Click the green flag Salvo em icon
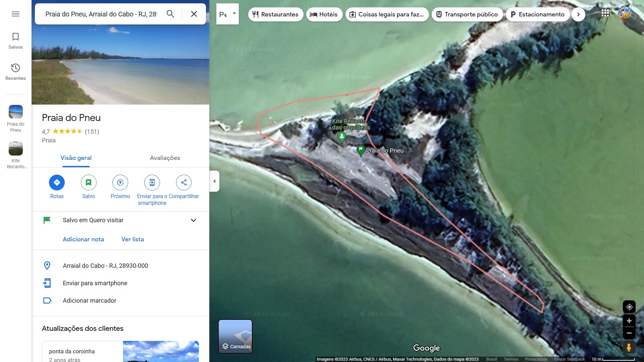Image resolution: width=644 pixels, height=362 pixels. 47,220
